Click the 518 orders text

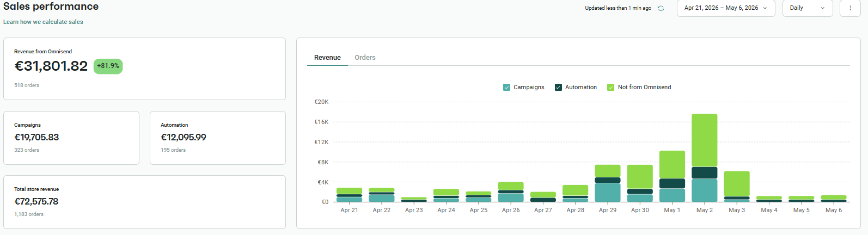(x=27, y=85)
